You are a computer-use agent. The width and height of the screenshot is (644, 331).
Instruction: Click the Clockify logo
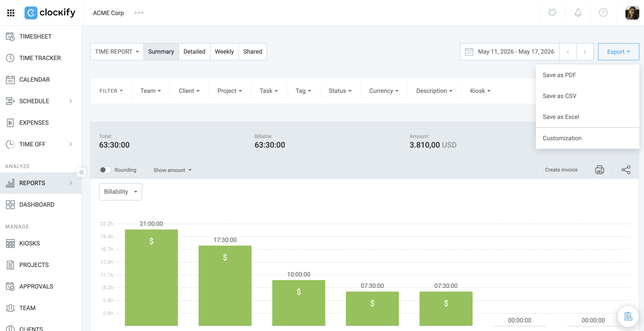(x=50, y=13)
